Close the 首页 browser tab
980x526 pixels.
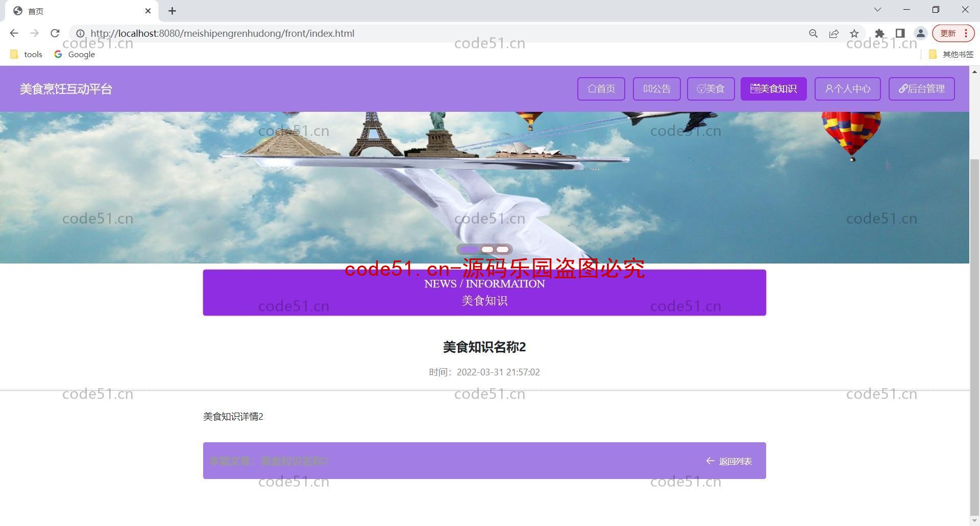[148, 11]
